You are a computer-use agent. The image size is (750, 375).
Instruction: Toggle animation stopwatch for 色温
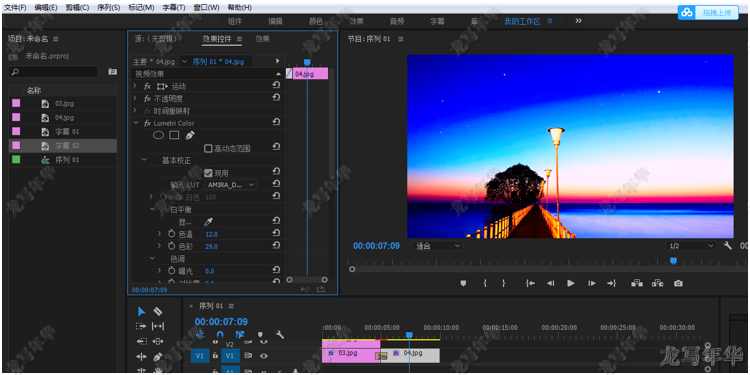172,234
